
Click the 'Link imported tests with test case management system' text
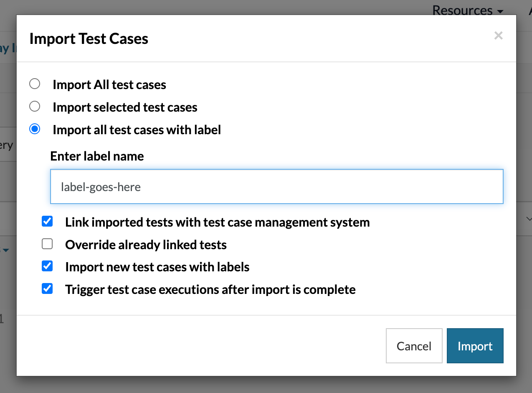tap(217, 222)
